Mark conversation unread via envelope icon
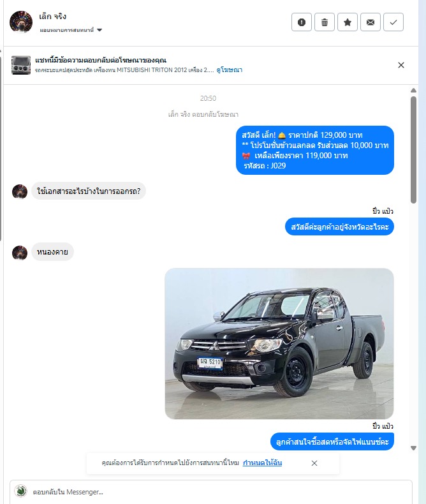 point(371,22)
